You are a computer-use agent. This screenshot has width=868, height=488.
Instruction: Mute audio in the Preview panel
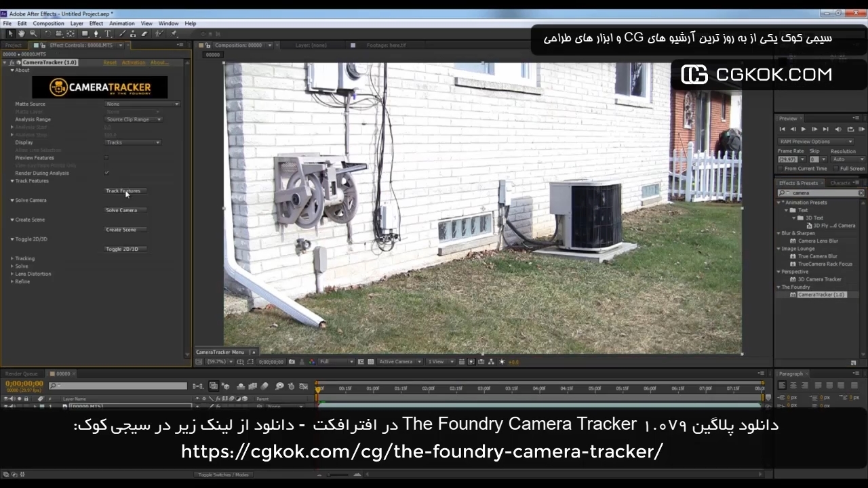838,129
